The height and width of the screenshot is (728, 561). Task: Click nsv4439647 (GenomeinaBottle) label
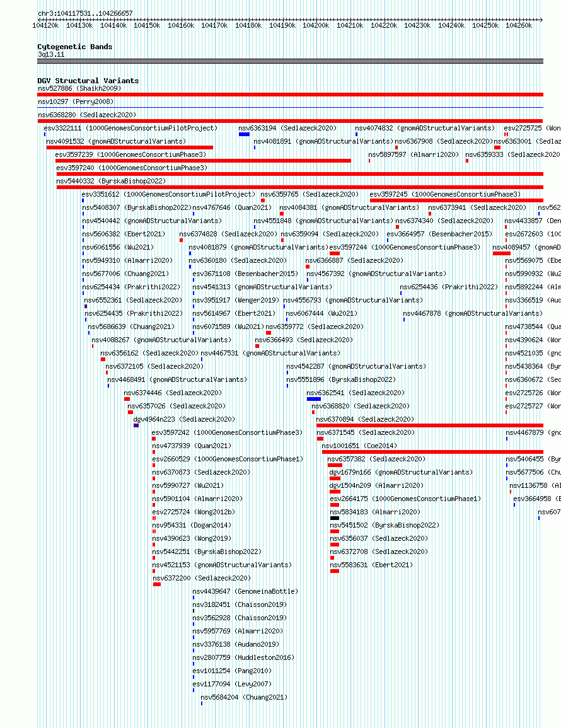pos(245,591)
